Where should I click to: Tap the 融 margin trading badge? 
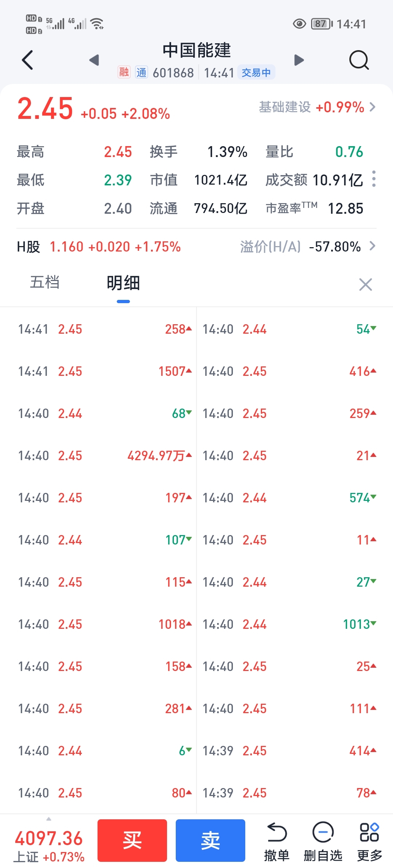(124, 72)
